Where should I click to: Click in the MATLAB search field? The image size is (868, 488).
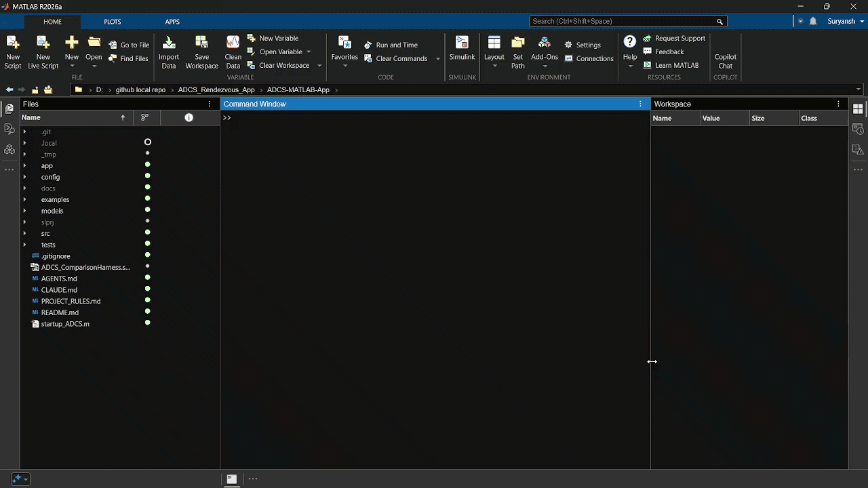(628, 21)
